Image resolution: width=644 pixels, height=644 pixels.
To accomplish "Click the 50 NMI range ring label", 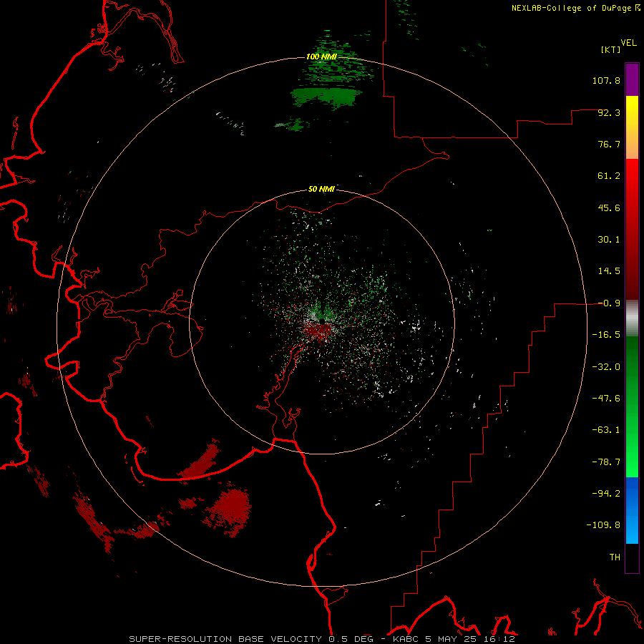I will pos(321,189).
